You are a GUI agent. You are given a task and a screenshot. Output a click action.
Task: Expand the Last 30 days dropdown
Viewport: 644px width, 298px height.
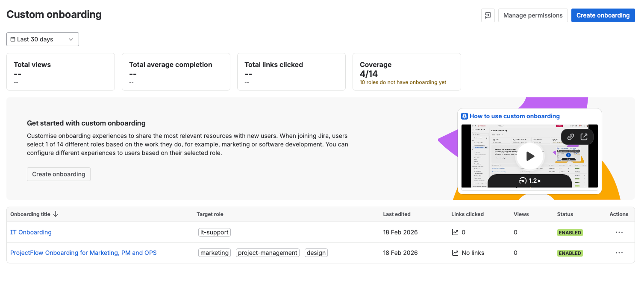pyautogui.click(x=43, y=39)
